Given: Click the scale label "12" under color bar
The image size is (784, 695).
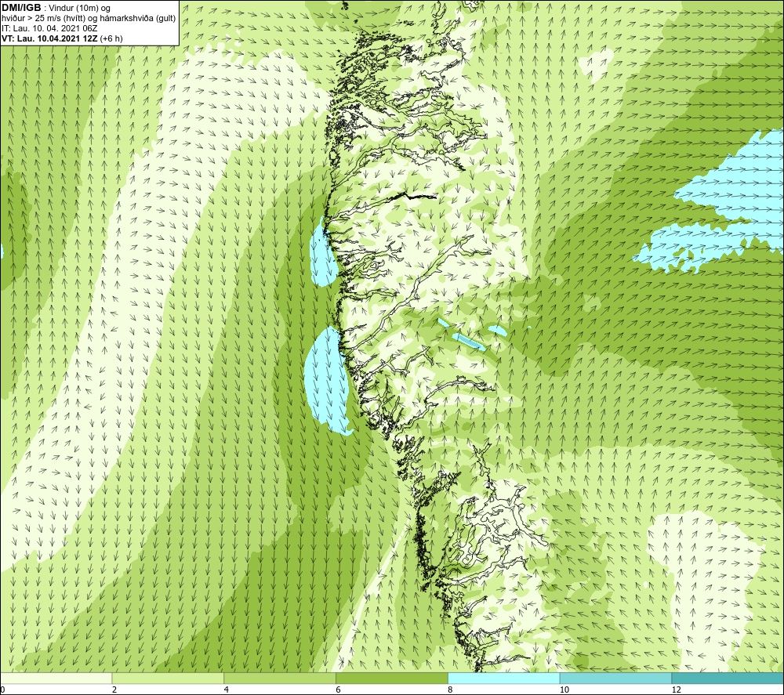Looking at the screenshot, I should click(x=677, y=690).
